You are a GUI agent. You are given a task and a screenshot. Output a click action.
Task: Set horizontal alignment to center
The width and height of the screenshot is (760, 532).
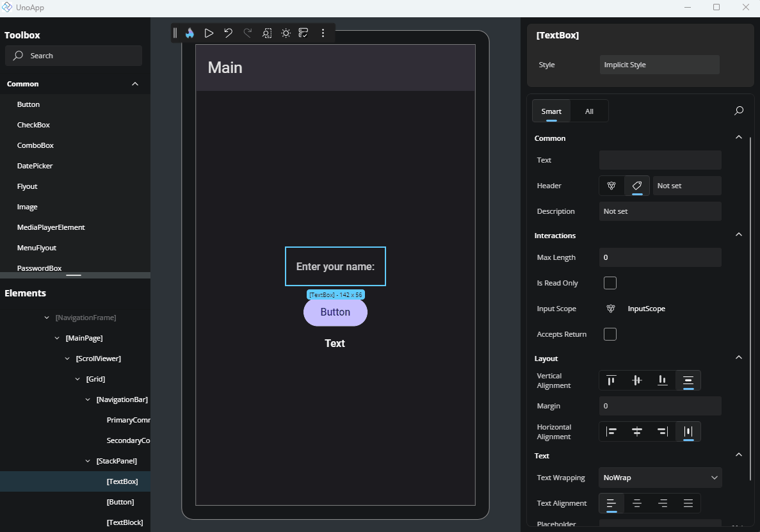tap(637, 431)
